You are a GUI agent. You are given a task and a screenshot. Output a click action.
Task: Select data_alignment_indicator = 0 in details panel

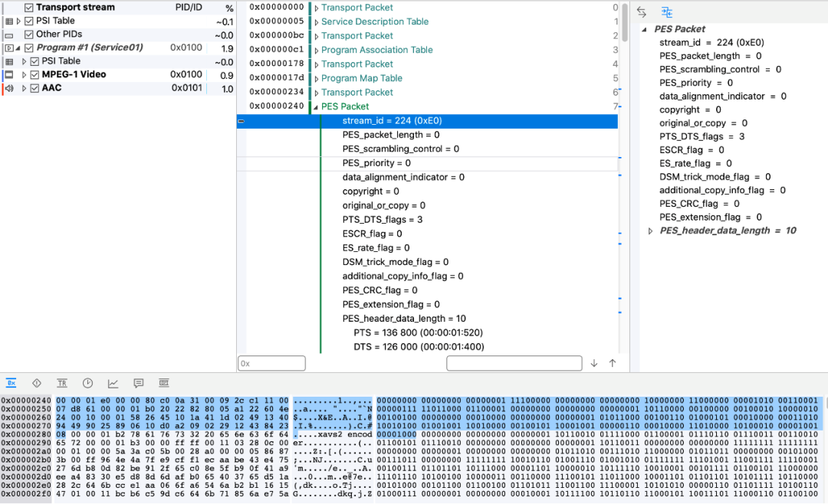(722, 97)
